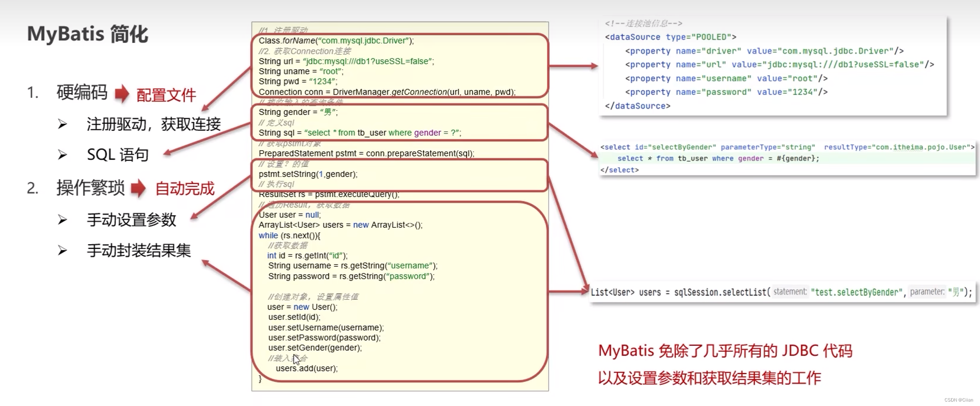The width and height of the screenshot is (980, 406).
Task: Select the 'user = new User();' line
Action: coord(302,307)
